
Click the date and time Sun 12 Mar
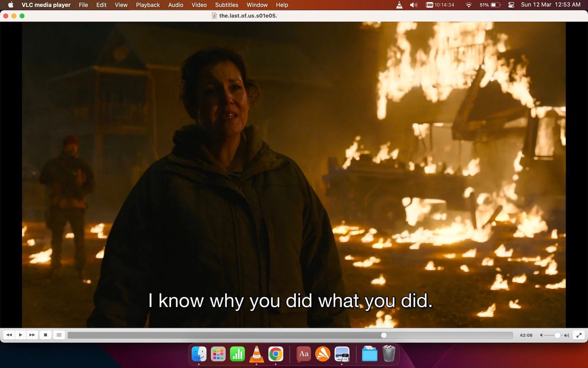[x=551, y=5]
